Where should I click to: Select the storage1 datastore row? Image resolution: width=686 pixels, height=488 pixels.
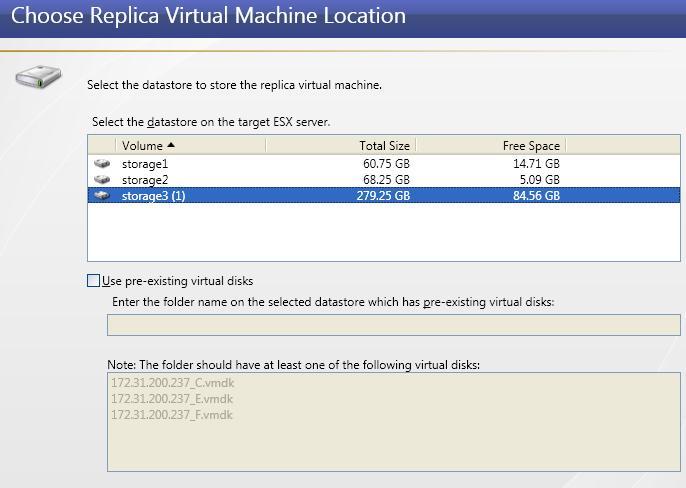pos(384,164)
